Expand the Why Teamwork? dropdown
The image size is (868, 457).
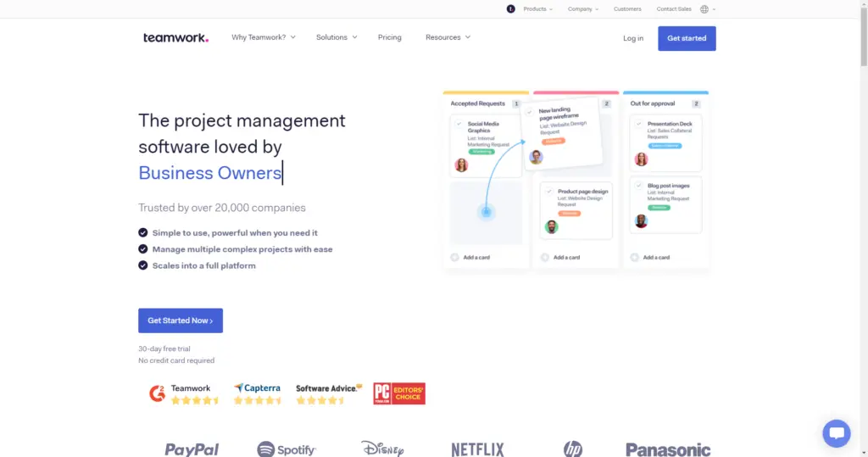point(264,37)
